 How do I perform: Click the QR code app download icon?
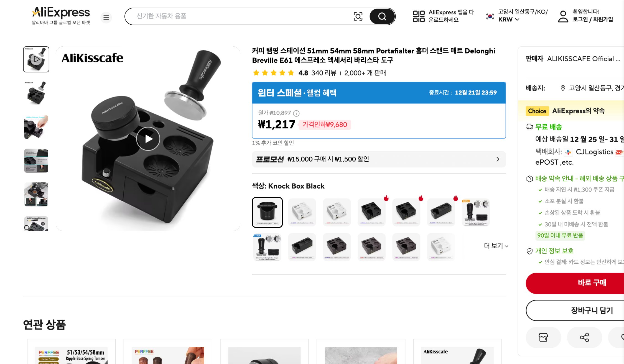419,16
